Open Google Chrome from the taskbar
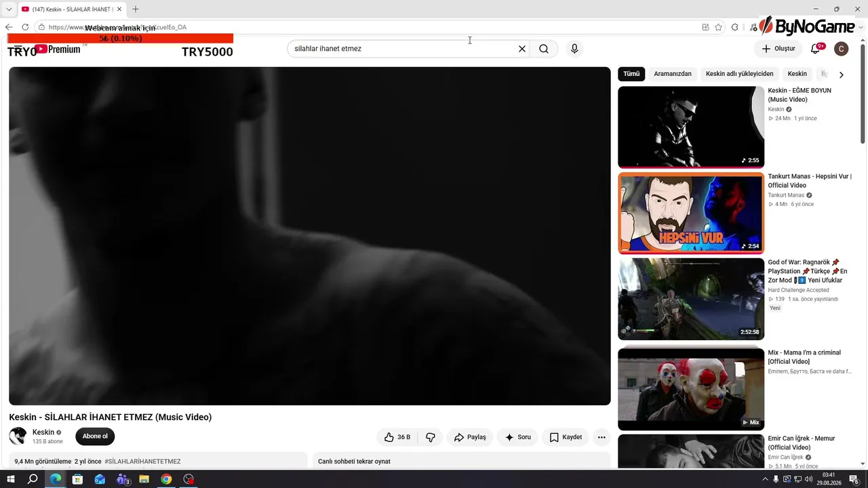The width and height of the screenshot is (868, 488). [166, 479]
